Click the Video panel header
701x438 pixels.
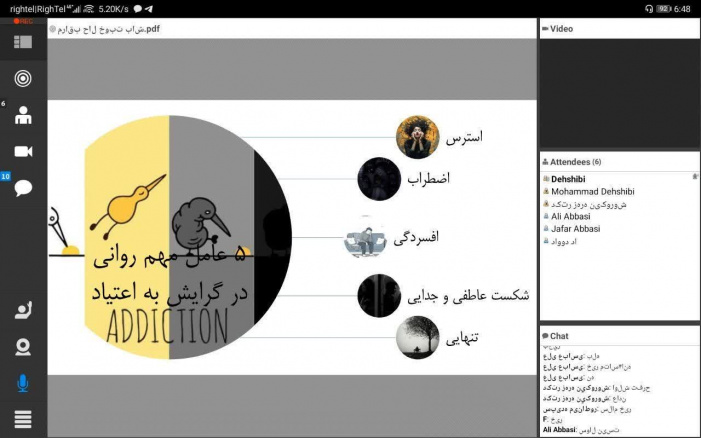(619, 29)
